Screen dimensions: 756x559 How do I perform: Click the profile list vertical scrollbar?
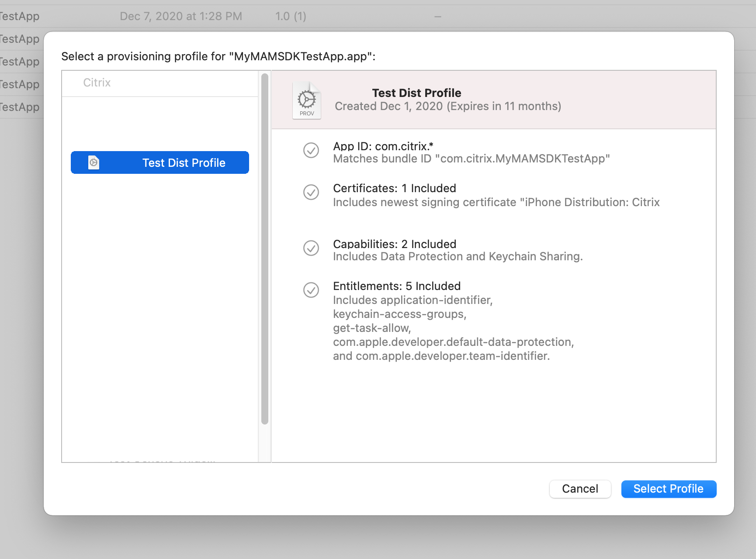pyautogui.click(x=264, y=249)
